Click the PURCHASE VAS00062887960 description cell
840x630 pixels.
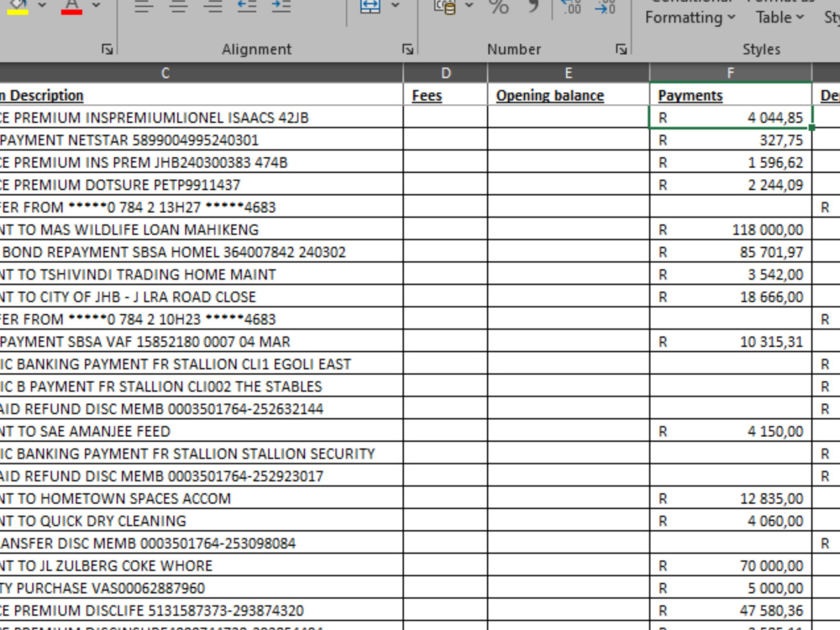201,588
